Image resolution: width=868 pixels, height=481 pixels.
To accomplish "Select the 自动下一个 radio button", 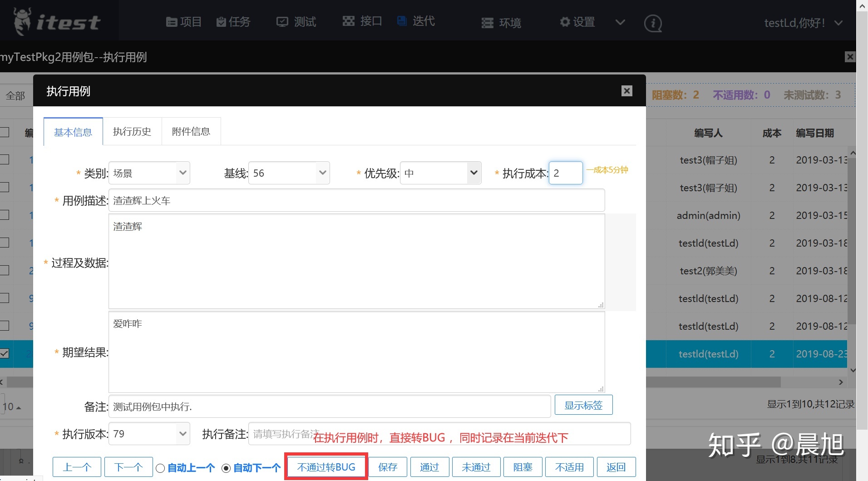I will 226,468.
